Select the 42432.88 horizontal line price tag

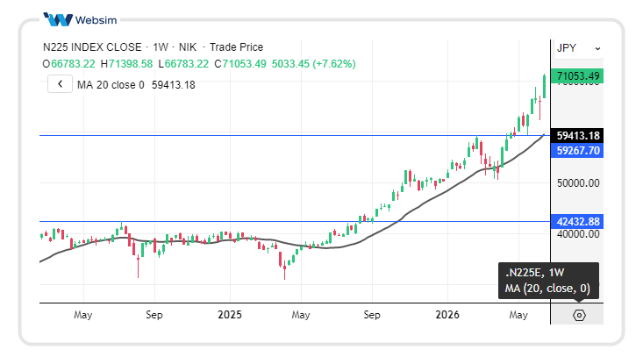click(x=577, y=222)
